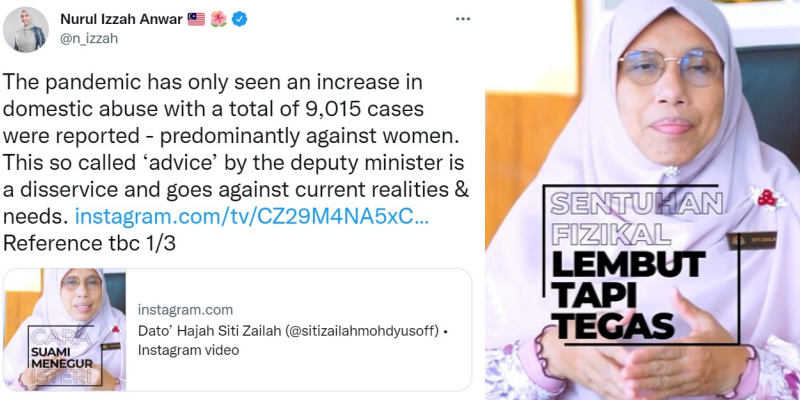Viewport: 800px width, 400px height.
Task: Open Nurul Izzah Anwar's profile avatar
Action: coord(26,30)
